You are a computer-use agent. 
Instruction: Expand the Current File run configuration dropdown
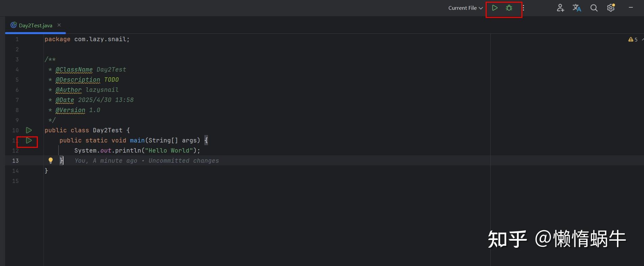(465, 8)
